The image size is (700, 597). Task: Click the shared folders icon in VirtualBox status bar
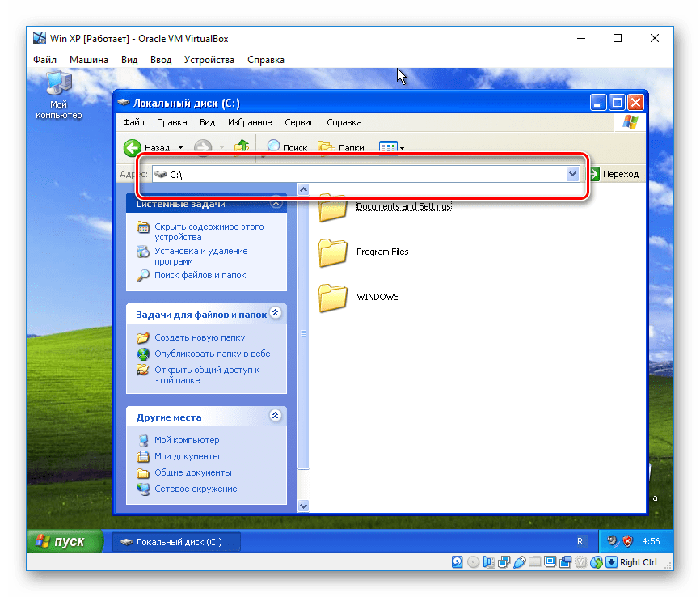534,561
